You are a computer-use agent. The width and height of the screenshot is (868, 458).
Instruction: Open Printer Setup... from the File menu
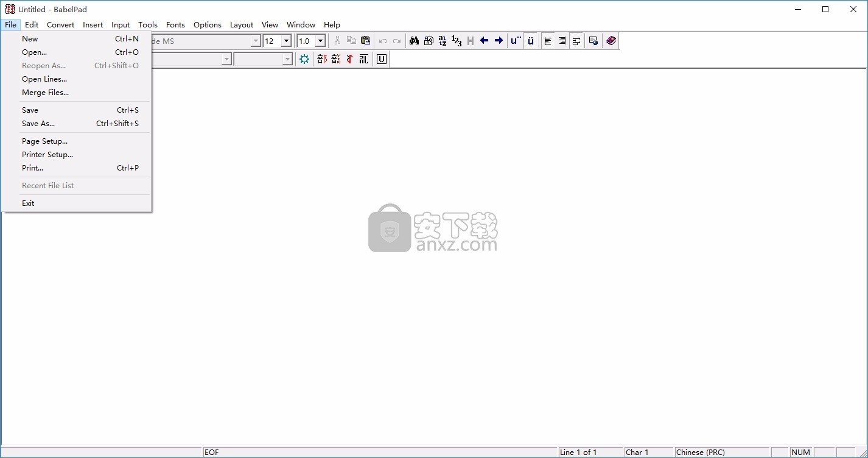[x=77, y=155]
